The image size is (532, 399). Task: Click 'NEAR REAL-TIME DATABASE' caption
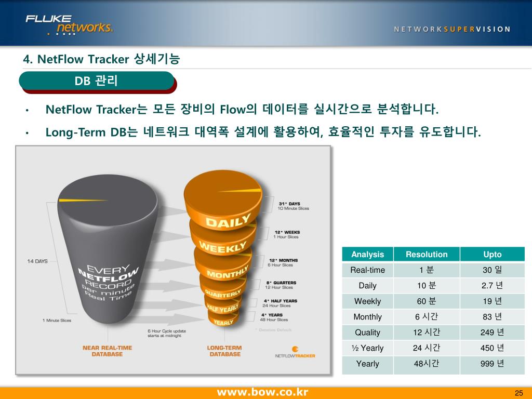tap(107, 351)
